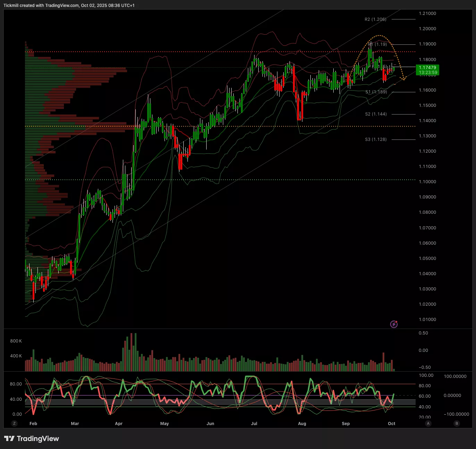Select the S3 (1.128) pivot label
Viewport: 476px width, 449px height.
376,139
